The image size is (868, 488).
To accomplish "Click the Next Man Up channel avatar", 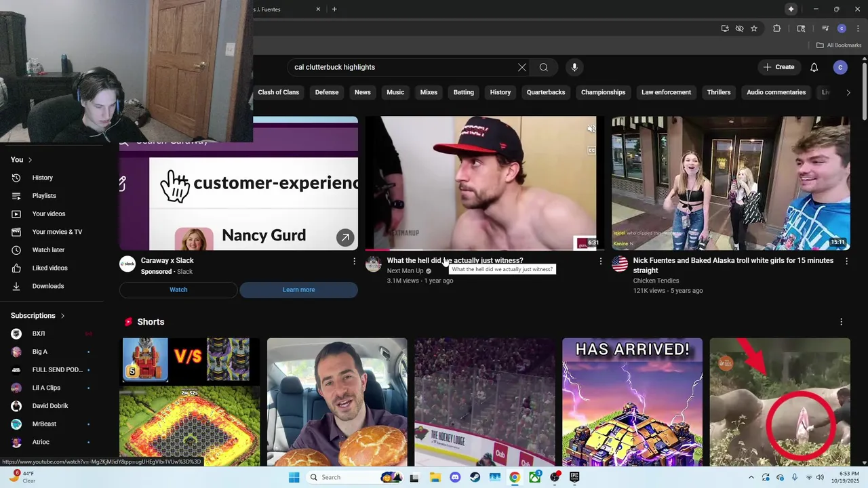I will (x=374, y=264).
